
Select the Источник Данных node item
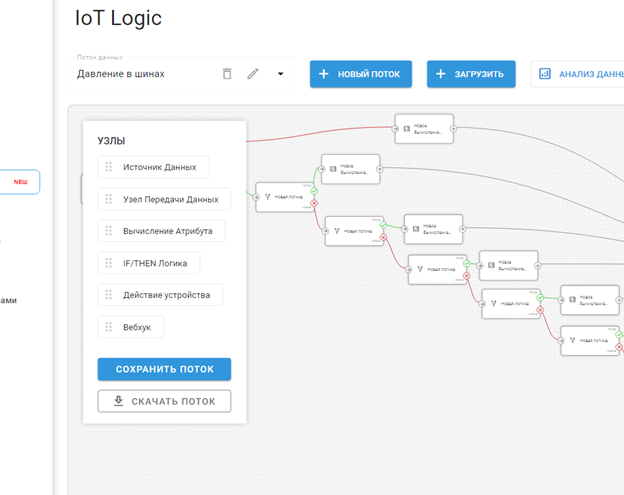click(x=158, y=167)
